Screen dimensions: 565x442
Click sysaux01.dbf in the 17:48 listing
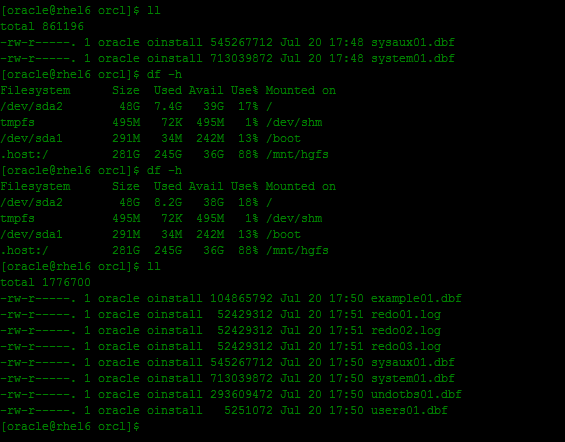click(413, 43)
